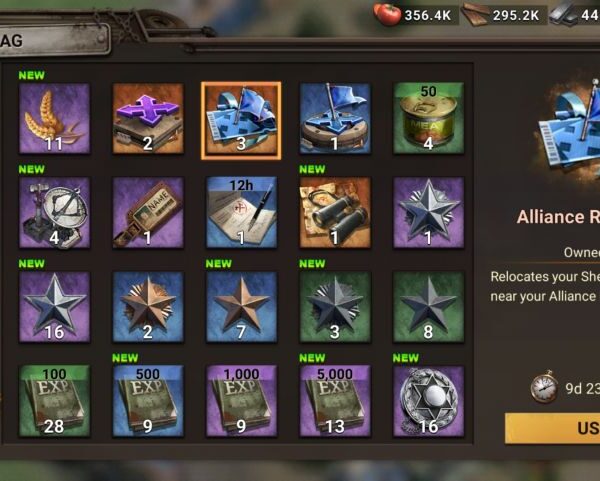Select the silver star with count 16

coord(54,307)
